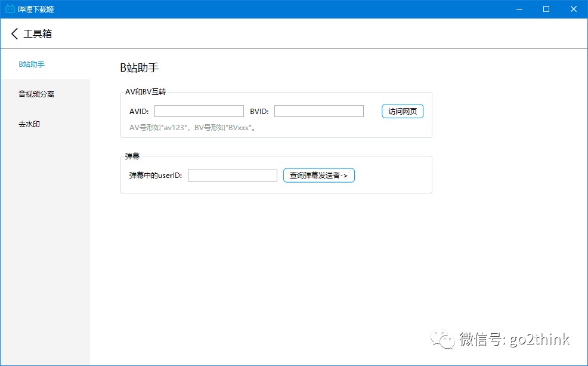
Task: Click the 弹幕中的userID: label
Action: [156, 176]
